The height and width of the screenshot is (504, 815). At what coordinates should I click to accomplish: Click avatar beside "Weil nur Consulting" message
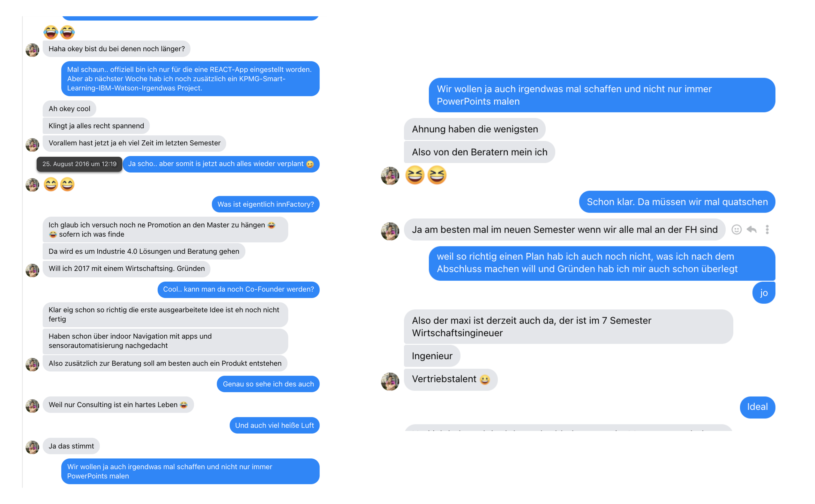click(32, 406)
